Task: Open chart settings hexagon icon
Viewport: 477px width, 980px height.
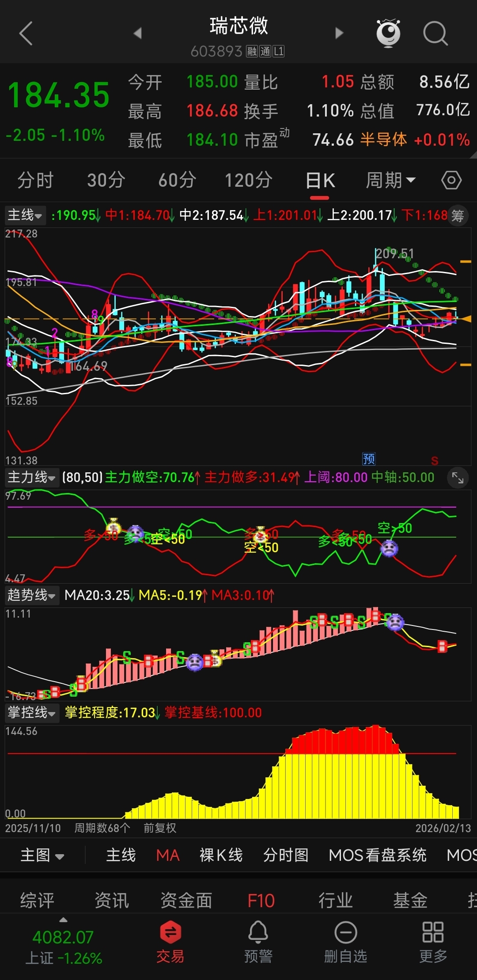Action: (x=451, y=180)
